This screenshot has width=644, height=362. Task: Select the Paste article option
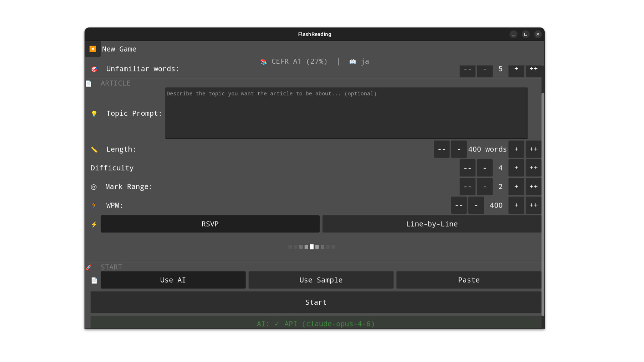[x=469, y=280]
